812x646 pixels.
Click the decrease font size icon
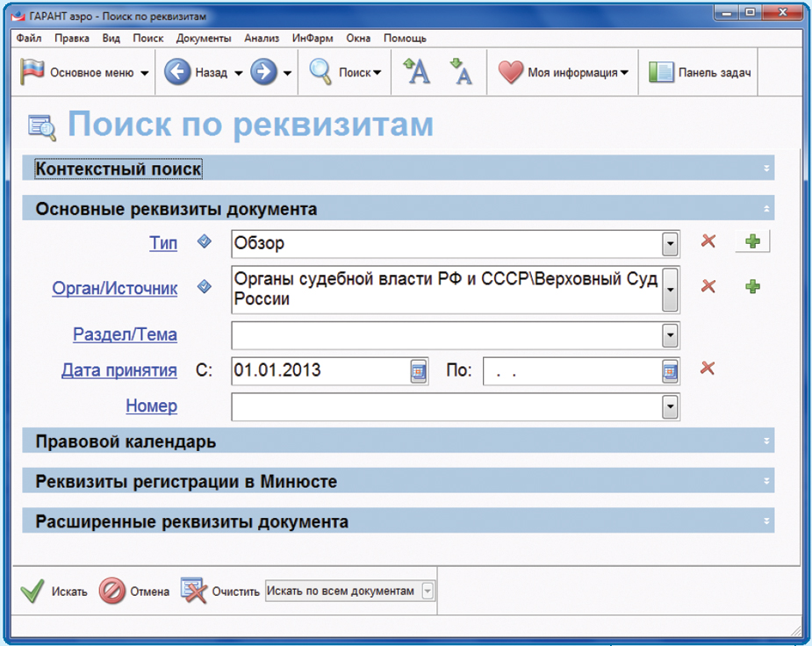(460, 72)
